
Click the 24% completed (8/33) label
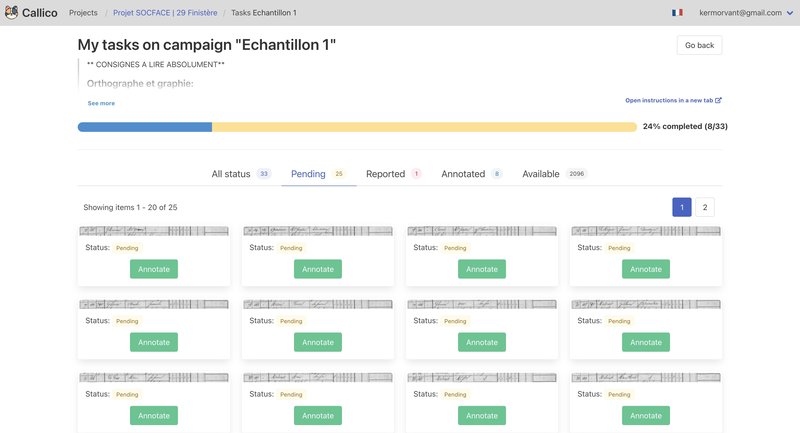point(685,126)
